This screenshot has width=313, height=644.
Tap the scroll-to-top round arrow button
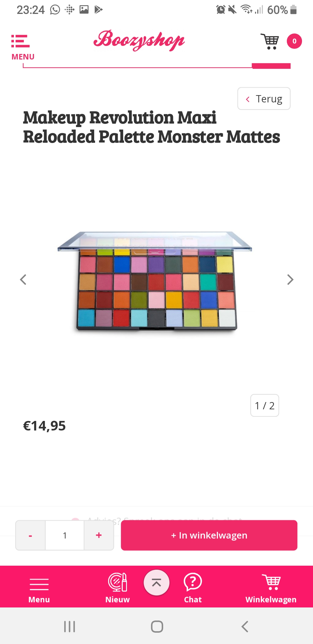pos(156,583)
